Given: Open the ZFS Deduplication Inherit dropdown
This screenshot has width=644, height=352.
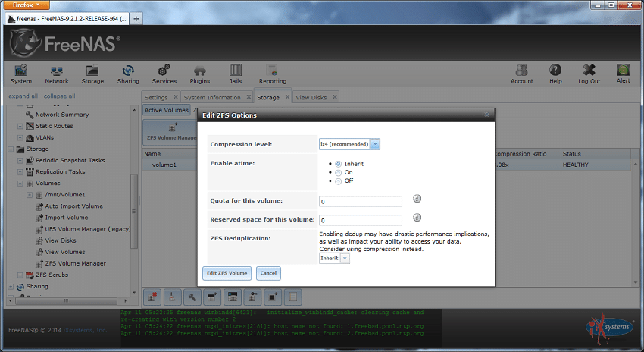Looking at the screenshot, I should (345, 258).
